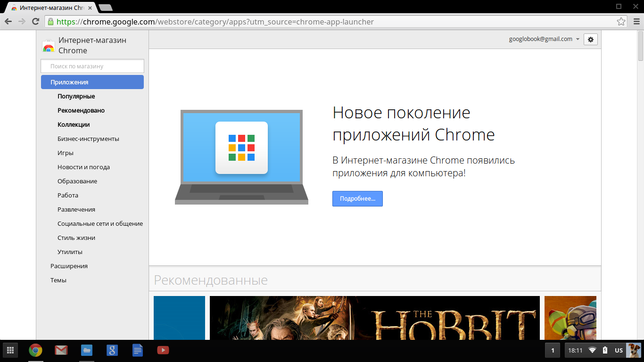The width and height of the screenshot is (644, 362).
Task: Open the blue featured tile on left
Action: (x=179, y=318)
